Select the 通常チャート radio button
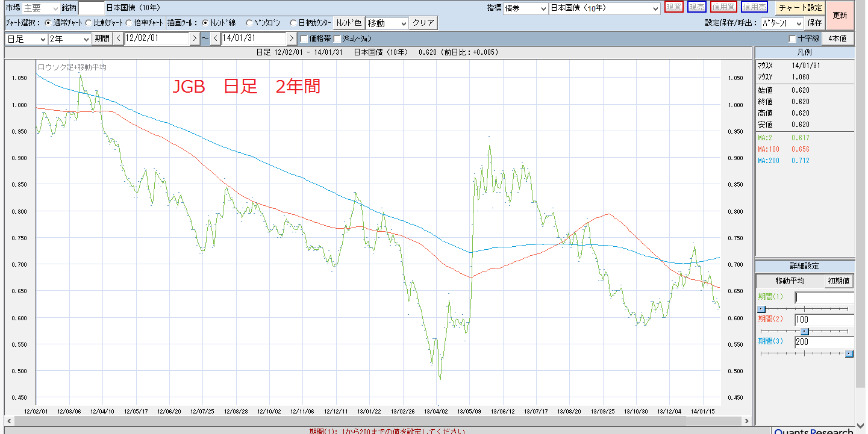 (x=49, y=23)
